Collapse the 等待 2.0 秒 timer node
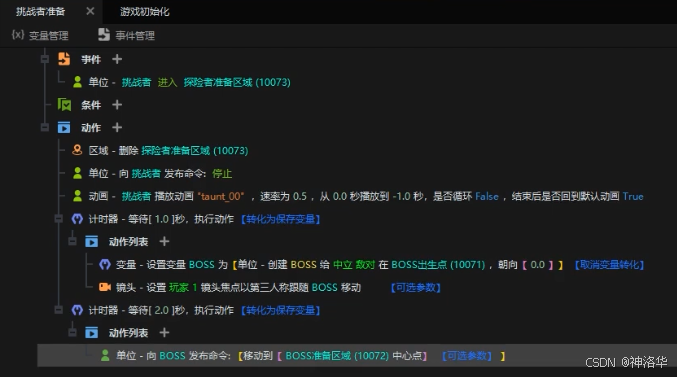 (x=58, y=310)
